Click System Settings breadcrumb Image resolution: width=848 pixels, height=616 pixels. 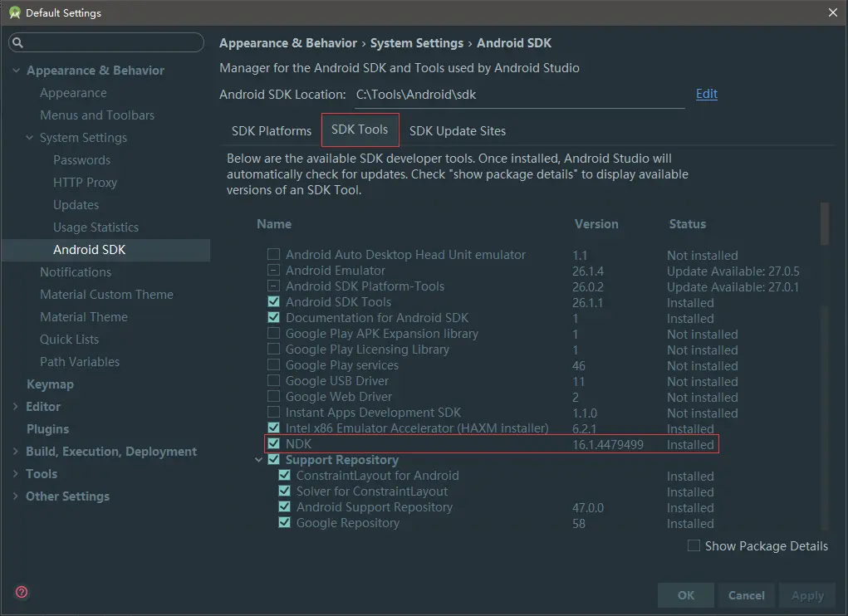(416, 43)
